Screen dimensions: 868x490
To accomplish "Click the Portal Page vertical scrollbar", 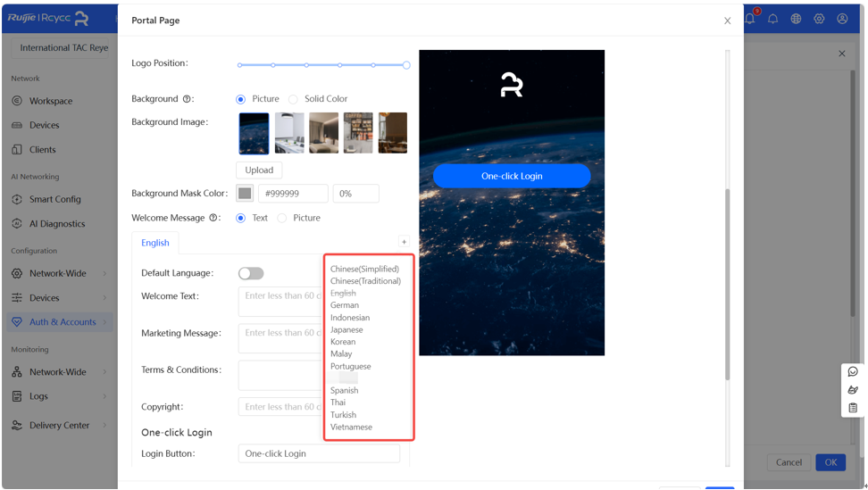I will (x=728, y=284).
